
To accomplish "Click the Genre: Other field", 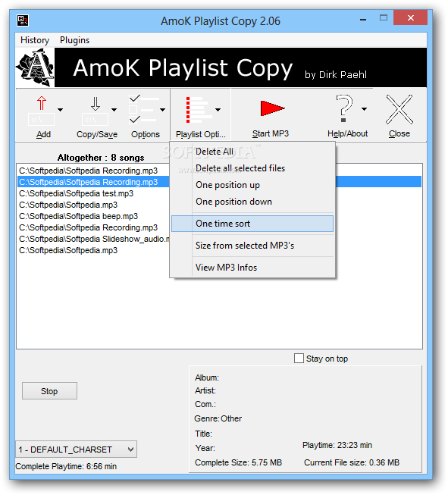I will pyautogui.click(x=218, y=418).
